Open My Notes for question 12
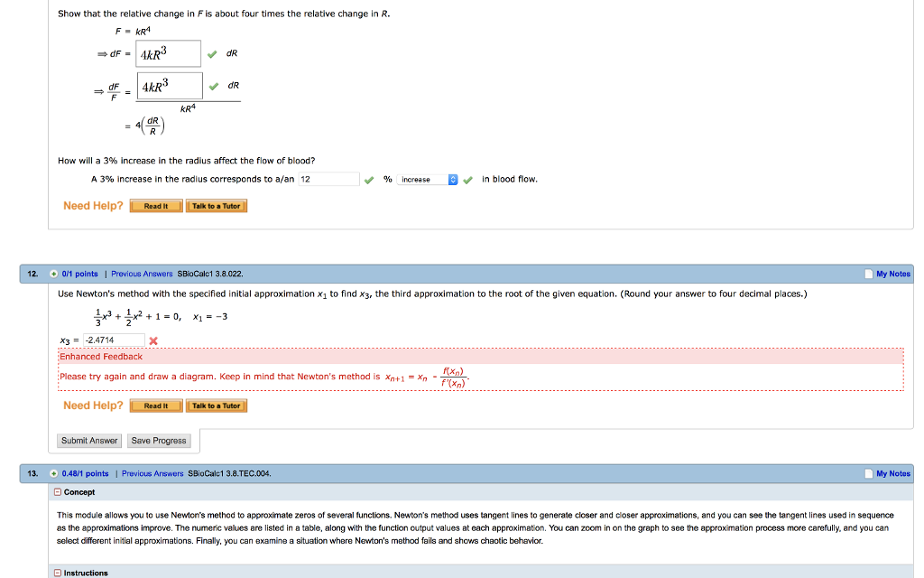 pos(892,274)
